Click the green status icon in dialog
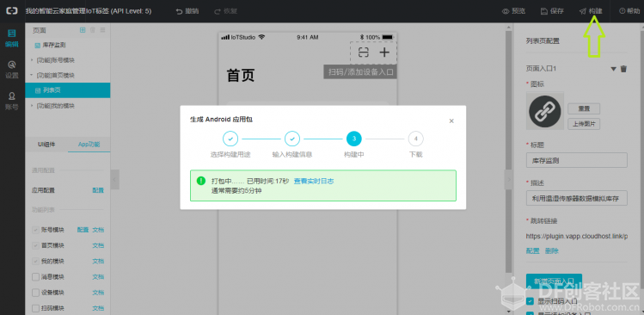 point(201,181)
